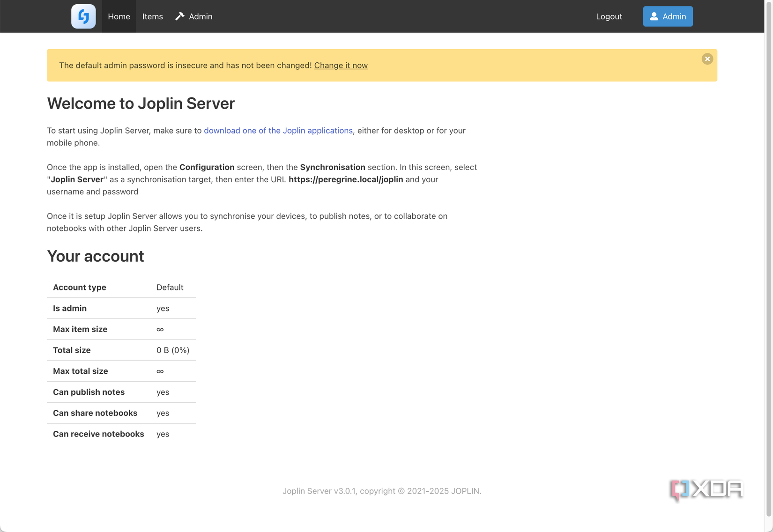Click Logout in the top bar
The width and height of the screenshot is (773, 532).
pos(609,16)
